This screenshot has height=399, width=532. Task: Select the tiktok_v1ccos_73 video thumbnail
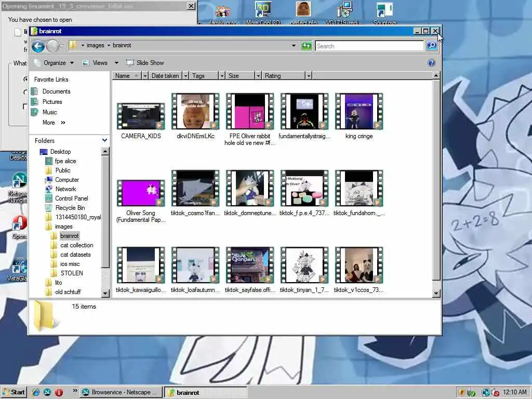coord(359,265)
